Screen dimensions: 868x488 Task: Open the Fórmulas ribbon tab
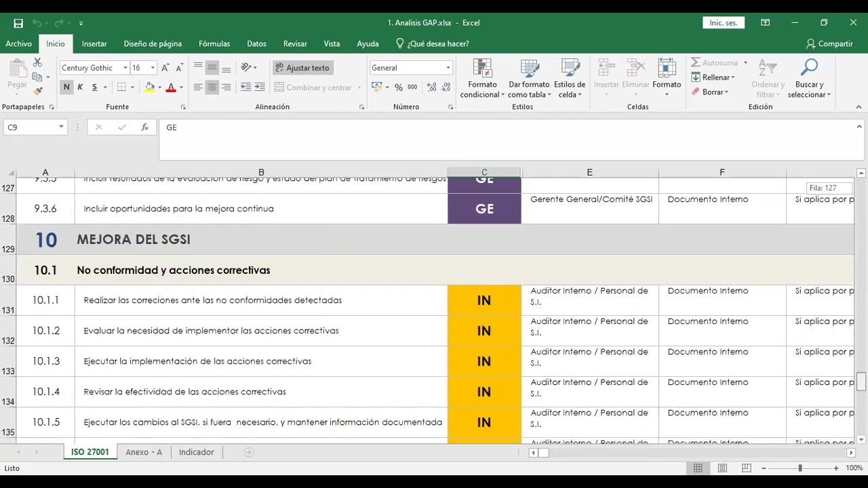[x=214, y=43]
